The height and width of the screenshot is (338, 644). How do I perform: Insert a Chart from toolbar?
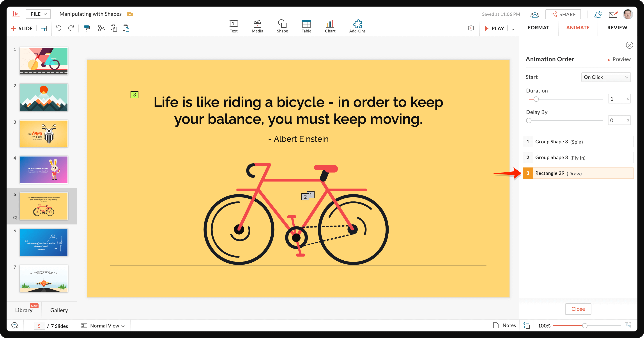[x=330, y=26]
